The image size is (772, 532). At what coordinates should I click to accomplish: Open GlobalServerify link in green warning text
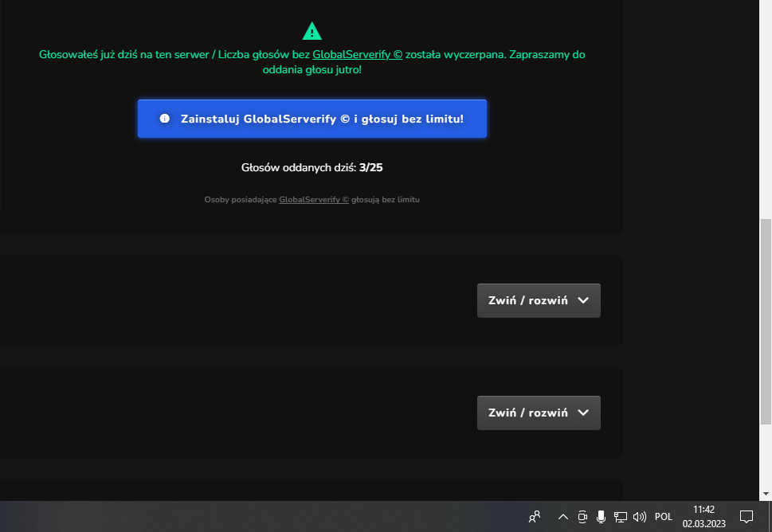coord(358,55)
